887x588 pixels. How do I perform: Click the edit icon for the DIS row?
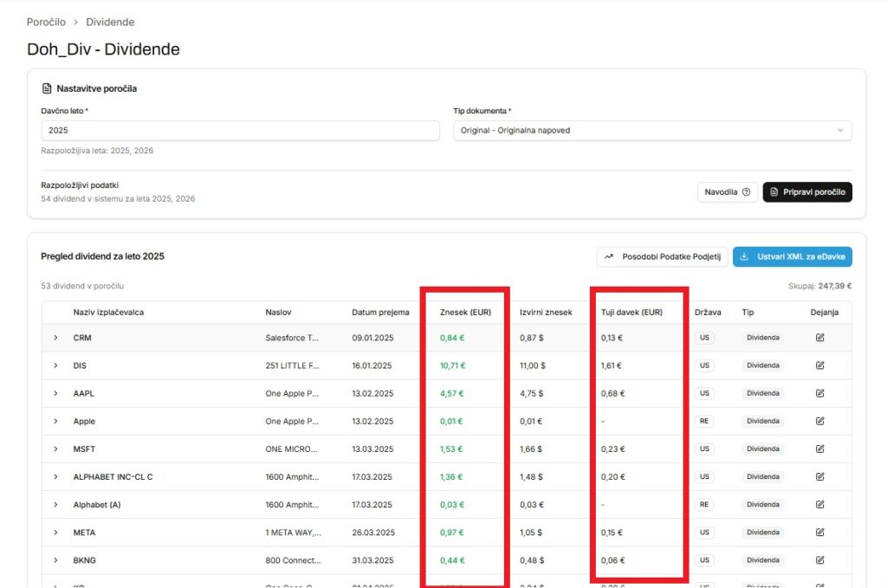pos(819,365)
